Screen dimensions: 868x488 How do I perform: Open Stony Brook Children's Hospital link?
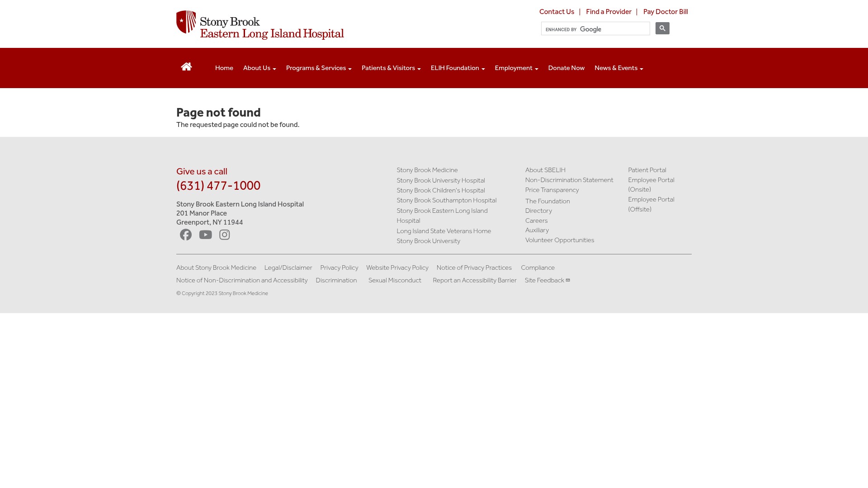(x=441, y=190)
